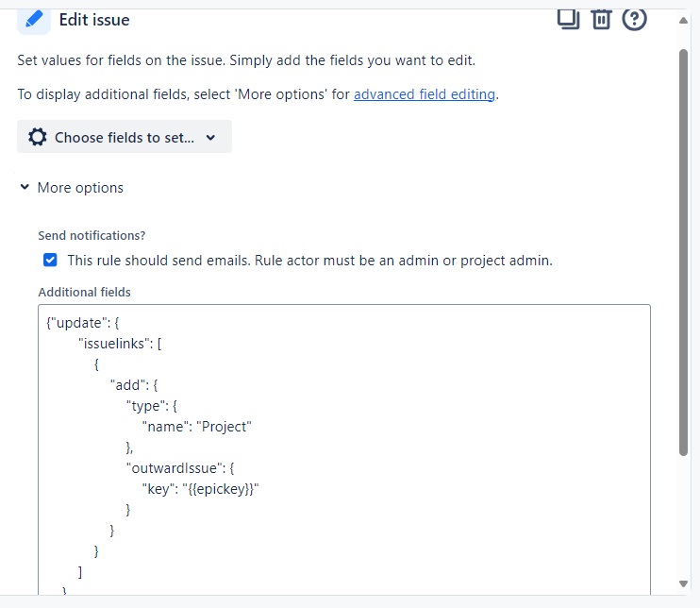
Task: Delete the Edit issue action via trash icon
Action: point(601,19)
